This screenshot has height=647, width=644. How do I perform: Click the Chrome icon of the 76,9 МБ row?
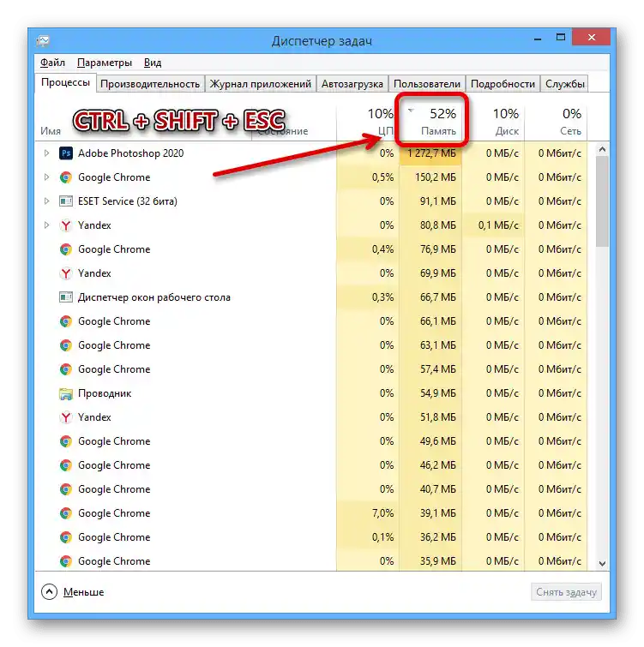click(x=66, y=249)
